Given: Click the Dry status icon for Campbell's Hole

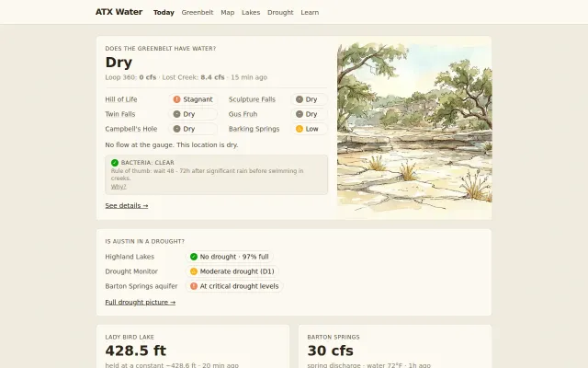Looking at the screenshot, I should (x=176, y=129).
